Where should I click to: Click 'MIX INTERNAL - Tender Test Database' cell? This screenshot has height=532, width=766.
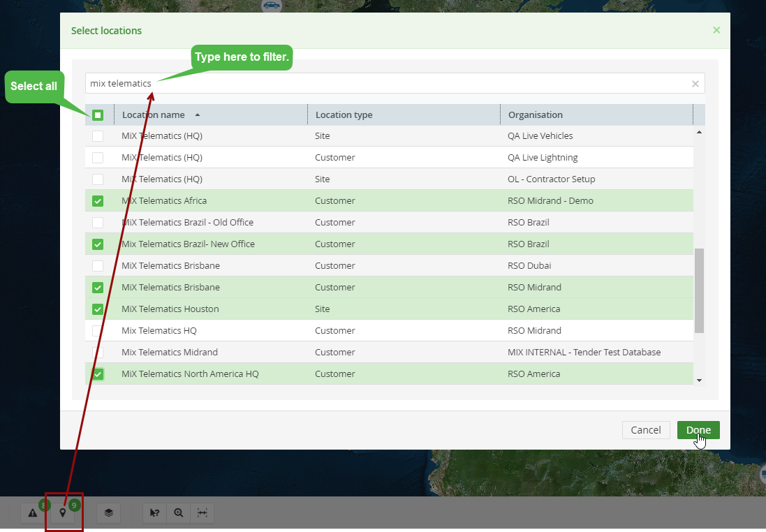coord(584,353)
